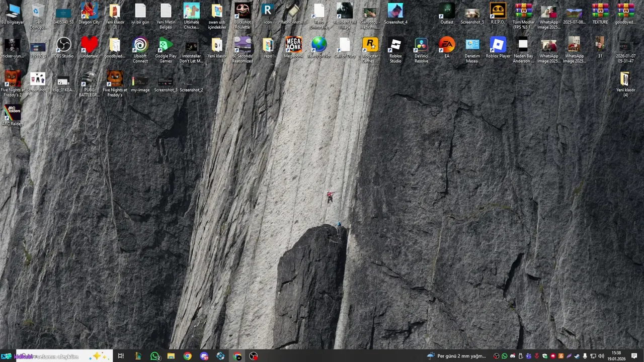This screenshot has width=644, height=362.
Task: Select the Tüm Modlar archive file
Action: (x=523, y=16)
